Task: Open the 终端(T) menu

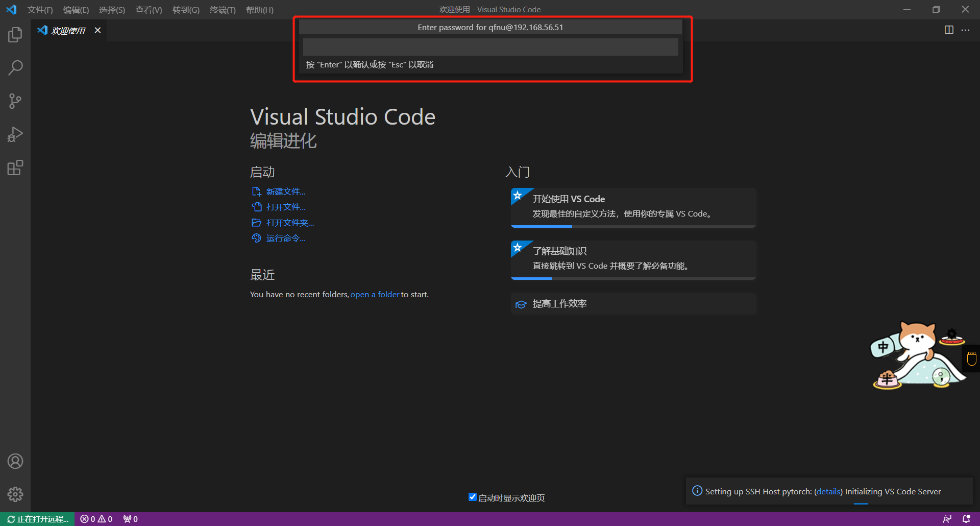Action: [x=223, y=10]
